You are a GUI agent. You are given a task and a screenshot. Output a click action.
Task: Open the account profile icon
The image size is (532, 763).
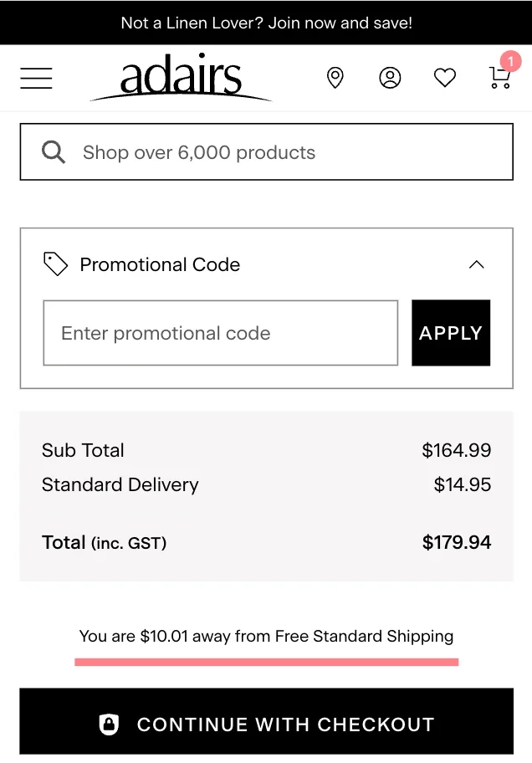pos(390,77)
